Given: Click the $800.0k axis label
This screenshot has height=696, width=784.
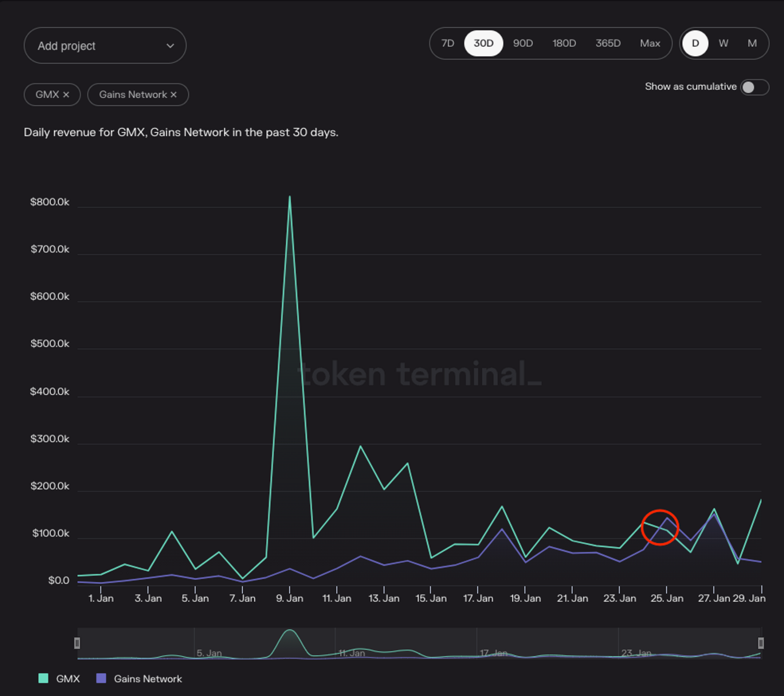Looking at the screenshot, I should (x=50, y=202).
